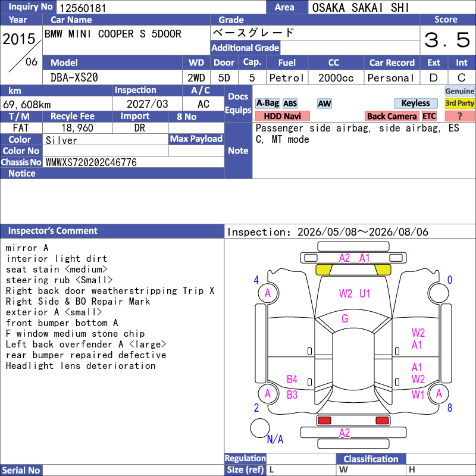Click the FAT transmission value
The height and width of the screenshot is (476, 476).
(21, 128)
